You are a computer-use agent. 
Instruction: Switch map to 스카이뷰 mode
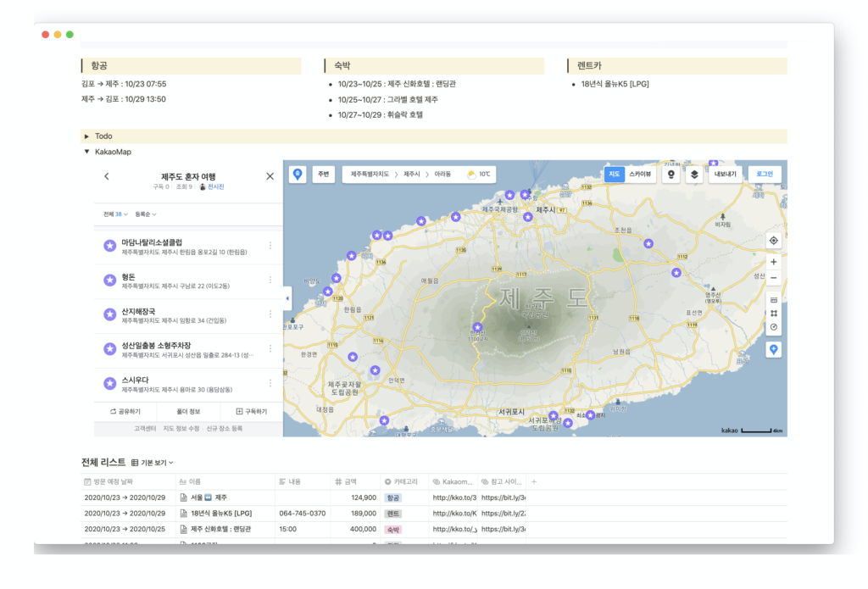pyautogui.click(x=640, y=174)
